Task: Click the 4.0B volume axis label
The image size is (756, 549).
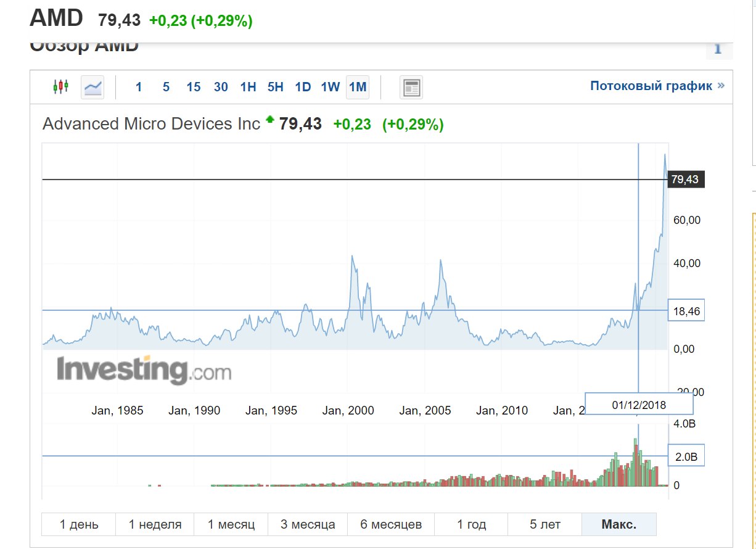Action: click(686, 424)
